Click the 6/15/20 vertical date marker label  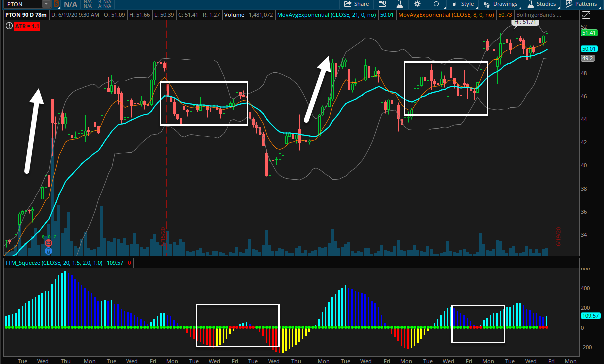(163, 236)
